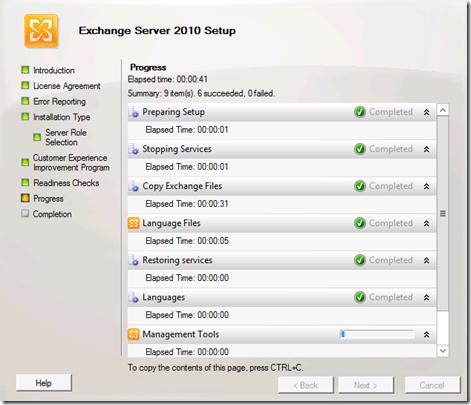Click green check beside Stopping Services
This screenshot has height=405, width=471.
[360, 149]
